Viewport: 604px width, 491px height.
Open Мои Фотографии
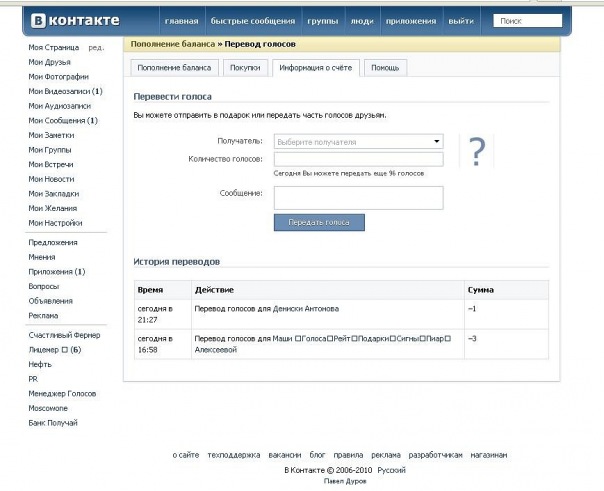[x=59, y=77]
